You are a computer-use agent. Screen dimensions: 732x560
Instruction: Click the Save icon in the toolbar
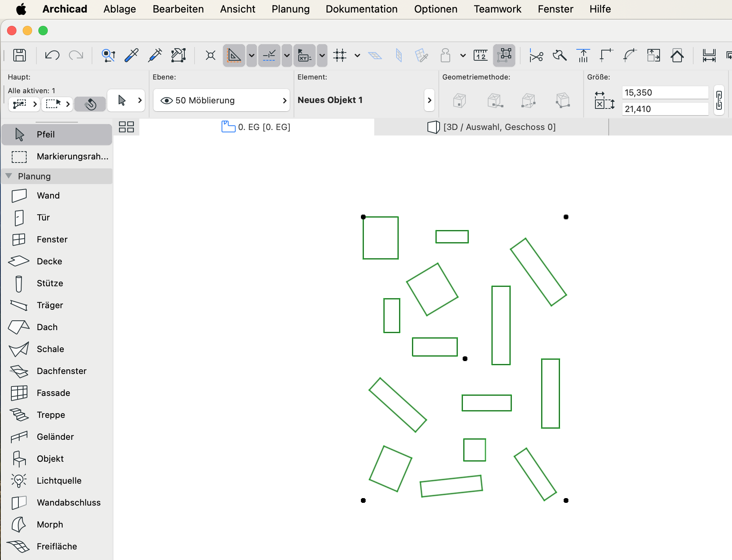(x=20, y=55)
